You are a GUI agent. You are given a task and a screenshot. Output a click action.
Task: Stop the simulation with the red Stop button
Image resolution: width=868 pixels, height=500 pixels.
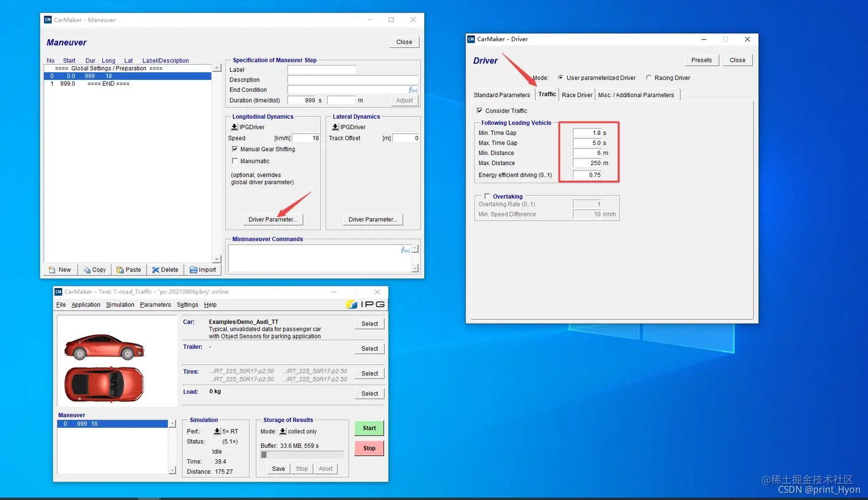coord(369,448)
